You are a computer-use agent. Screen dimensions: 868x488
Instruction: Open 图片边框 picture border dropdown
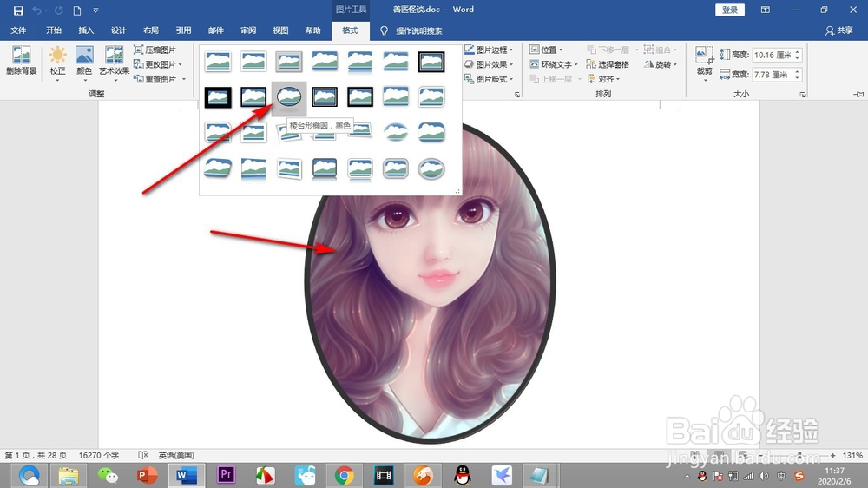[x=489, y=49]
